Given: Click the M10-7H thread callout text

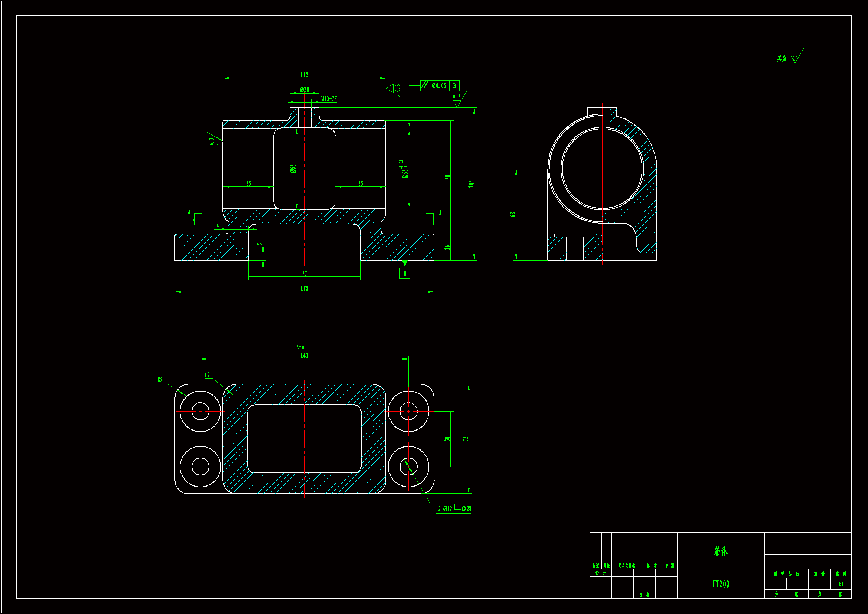Looking at the screenshot, I should coord(329,99).
